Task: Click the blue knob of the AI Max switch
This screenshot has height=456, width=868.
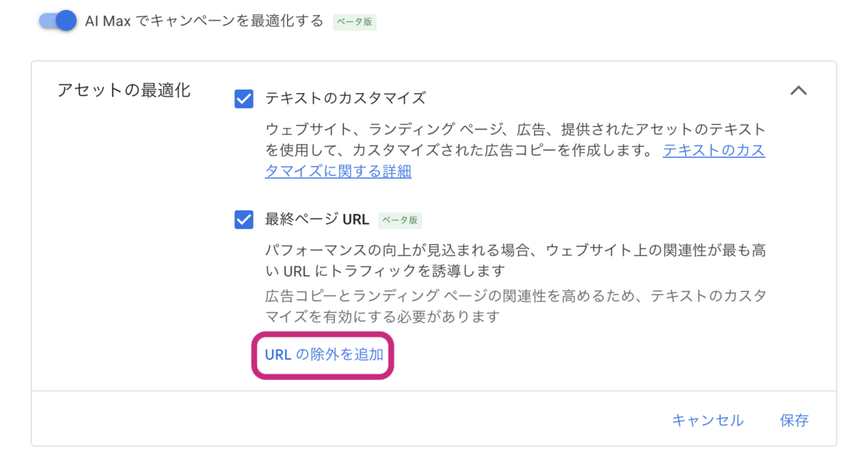Action: click(67, 20)
